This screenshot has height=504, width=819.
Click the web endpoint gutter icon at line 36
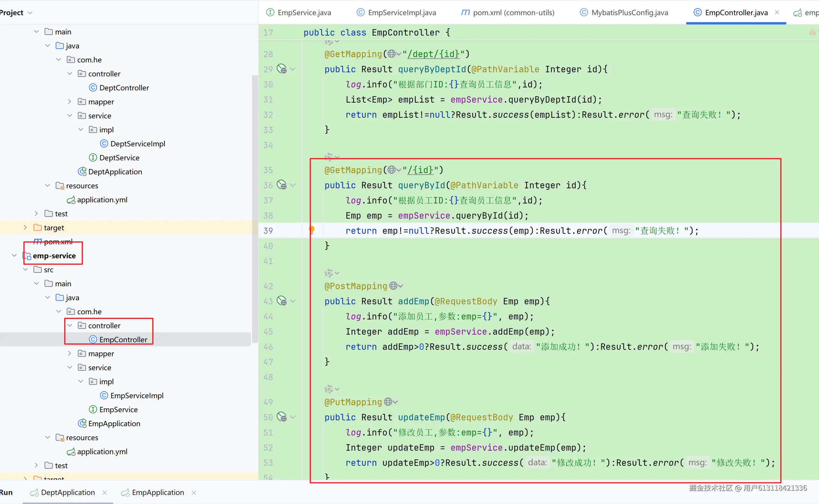(282, 185)
